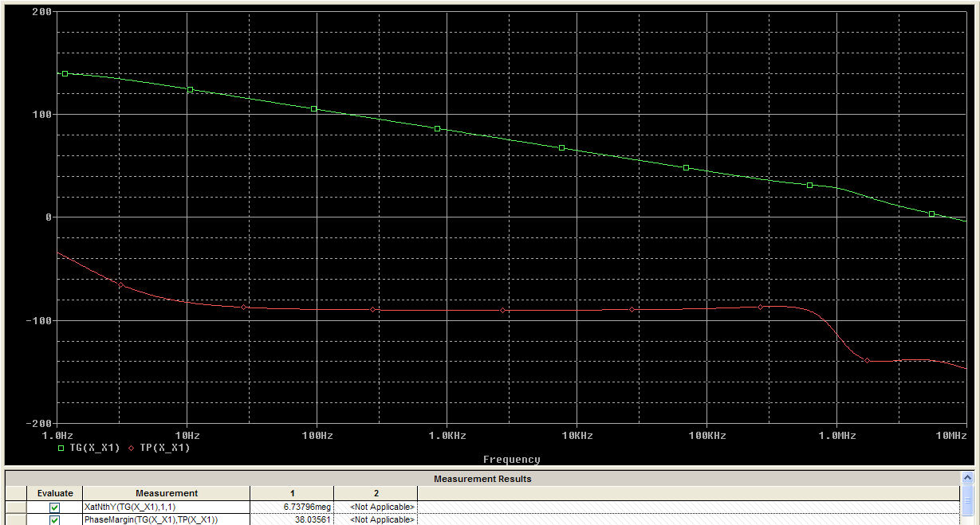Select the PhaseMargin(TG(X_X1),TP(X_X1)) measurement cell
The width and height of the screenshot is (980, 525).
(x=167, y=519)
